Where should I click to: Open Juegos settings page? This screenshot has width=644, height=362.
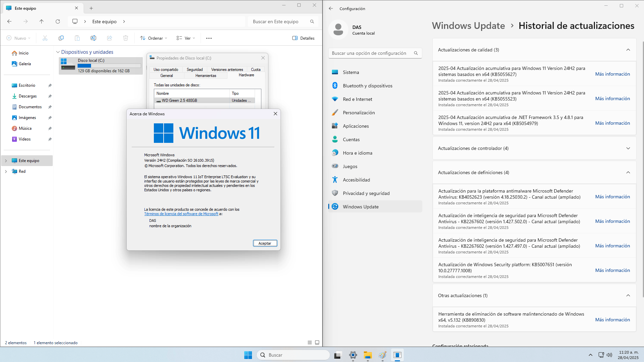click(x=375, y=166)
